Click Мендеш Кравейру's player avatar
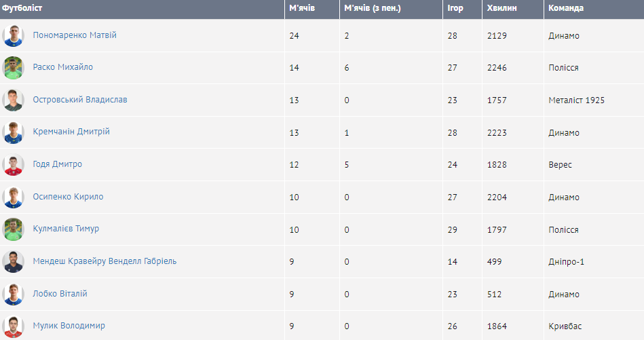 14,261
